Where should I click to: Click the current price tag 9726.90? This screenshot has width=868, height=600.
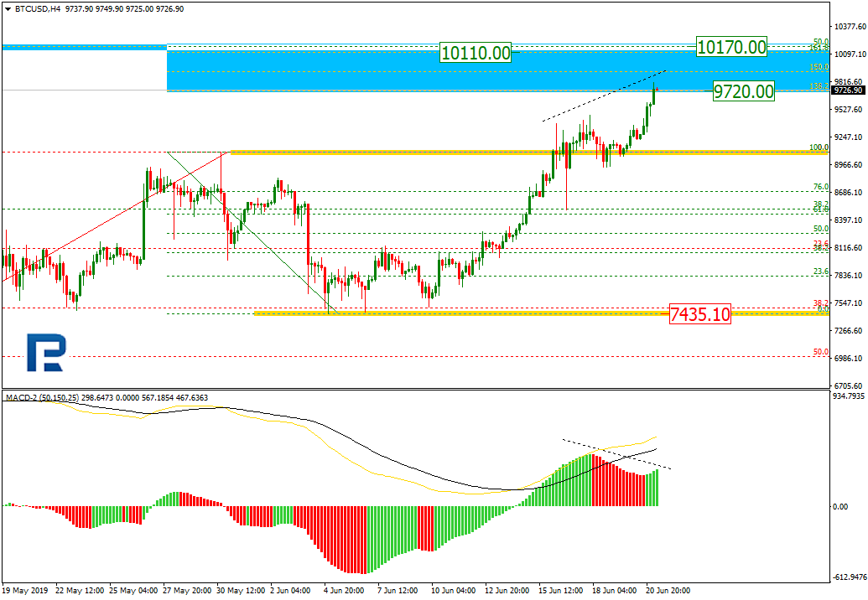[x=848, y=91]
